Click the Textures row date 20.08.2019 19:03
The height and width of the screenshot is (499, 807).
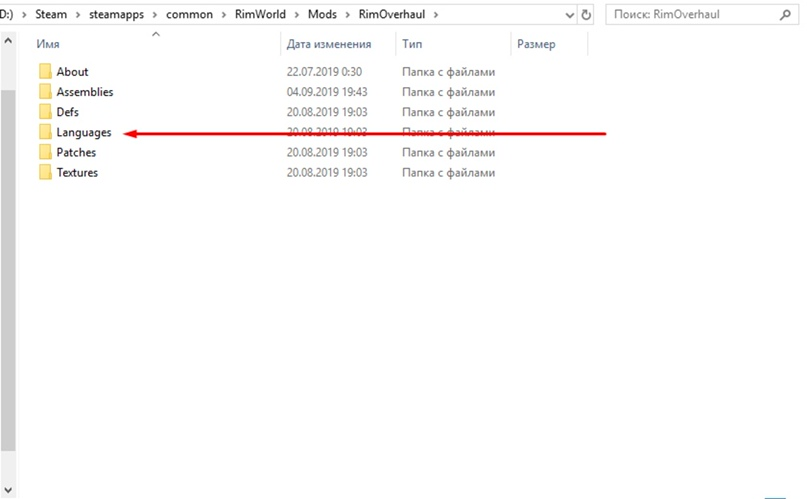point(327,172)
